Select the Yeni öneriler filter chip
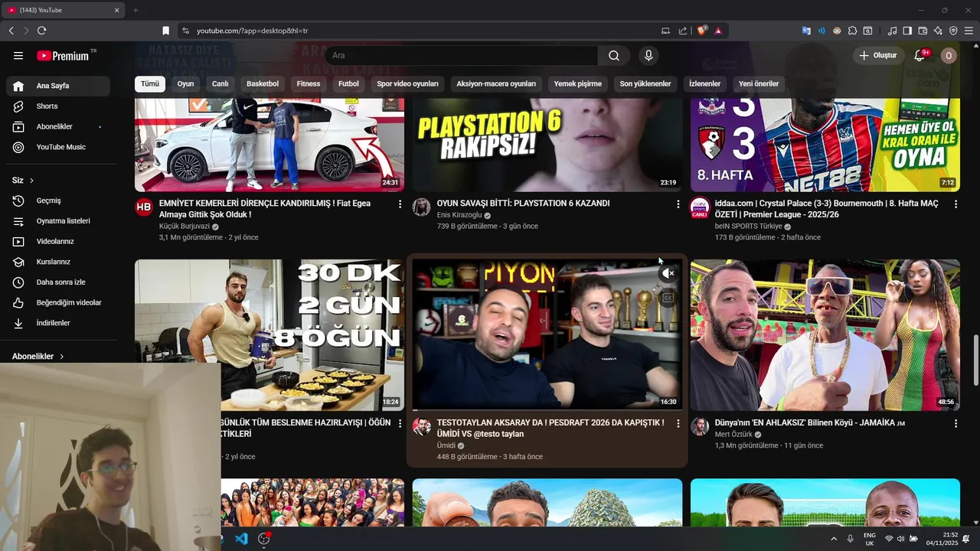980x551 pixels. [x=759, y=84]
